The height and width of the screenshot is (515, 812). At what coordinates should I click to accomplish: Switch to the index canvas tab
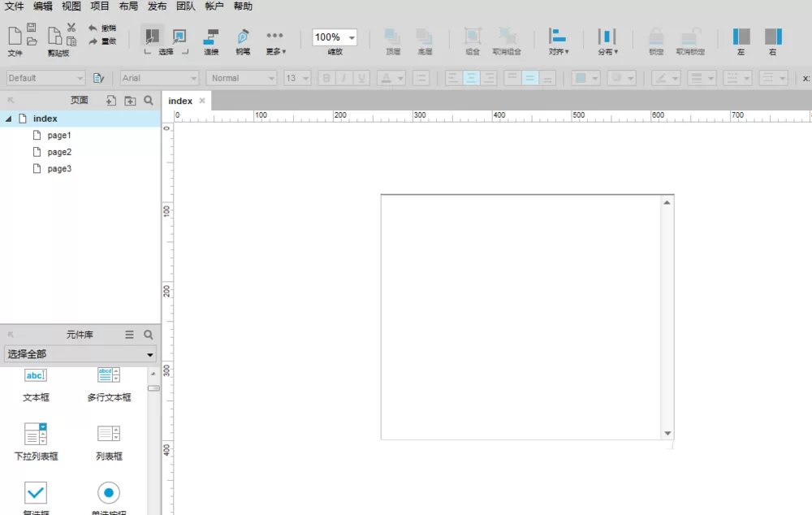180,101
